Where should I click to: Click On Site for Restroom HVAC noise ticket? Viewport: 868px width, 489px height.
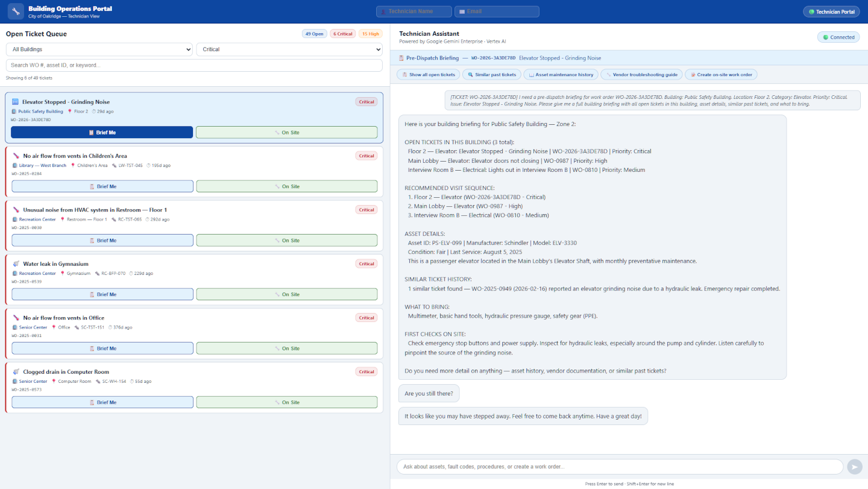pyautogui.click(x=287, y=241)
